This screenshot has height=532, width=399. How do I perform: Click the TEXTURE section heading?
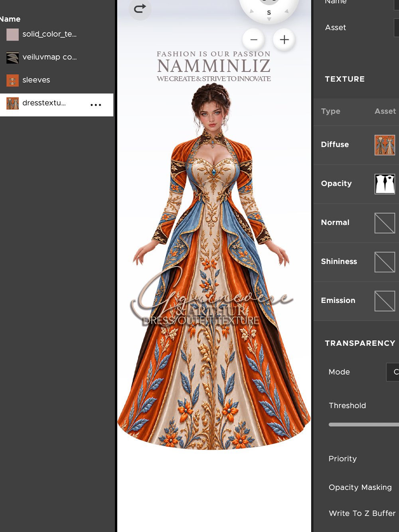point(345,79)
